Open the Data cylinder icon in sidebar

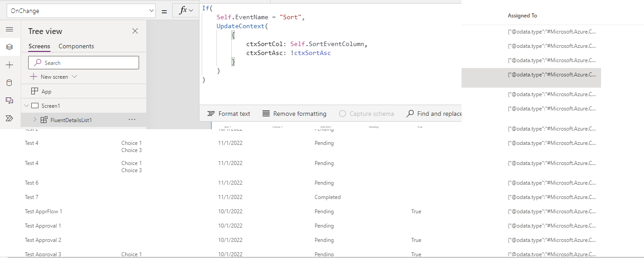click(x=9, y=83)
